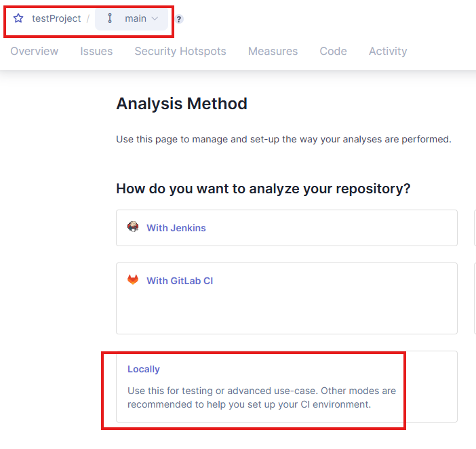Screen dimensions: 476x449
Task: Switch to the Overview tab
Action: [35, 52]
